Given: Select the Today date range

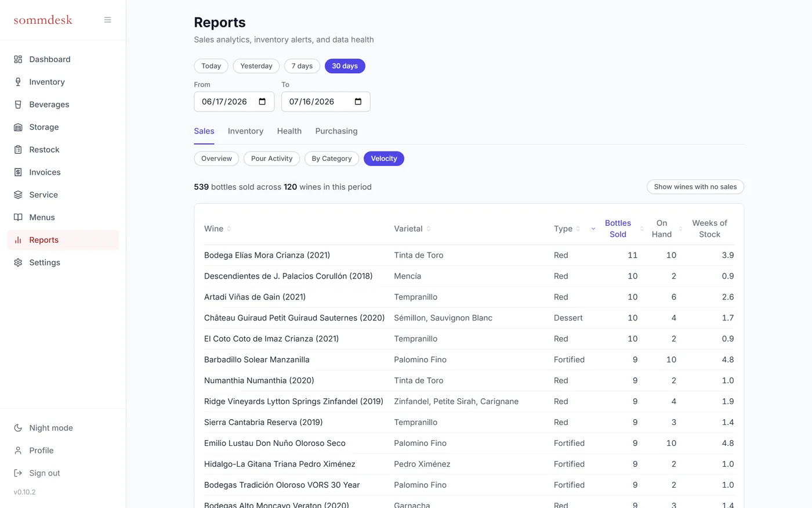Looking at the screenshot, I should (211, 66).
